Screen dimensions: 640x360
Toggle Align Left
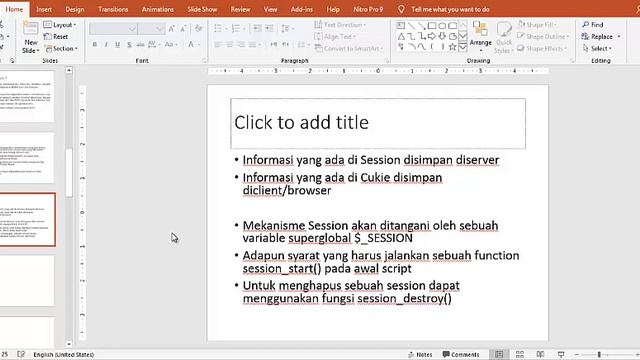(x=218, y=44)
